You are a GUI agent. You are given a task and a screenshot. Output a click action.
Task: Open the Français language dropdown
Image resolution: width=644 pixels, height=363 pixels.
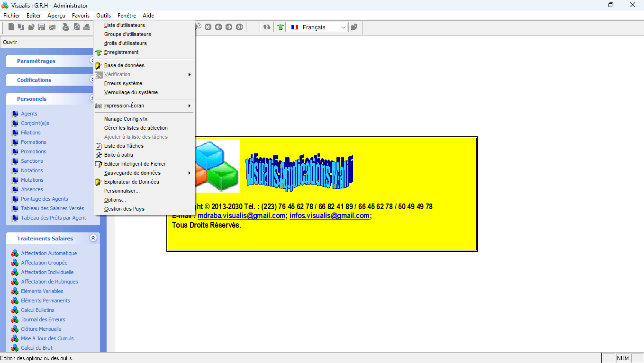(x=344, y=27)
